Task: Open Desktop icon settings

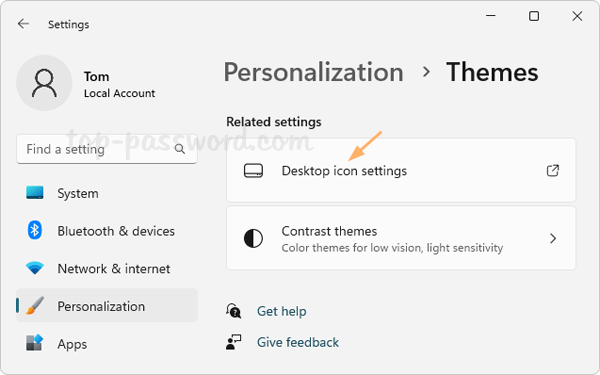Action: (x=401, y=170)
